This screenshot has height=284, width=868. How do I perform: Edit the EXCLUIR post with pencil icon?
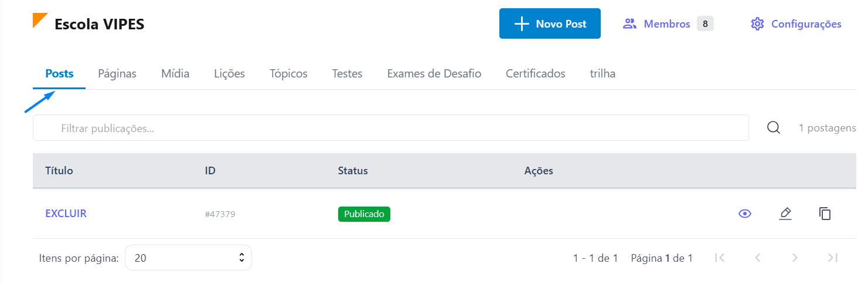tap(785, 214)
